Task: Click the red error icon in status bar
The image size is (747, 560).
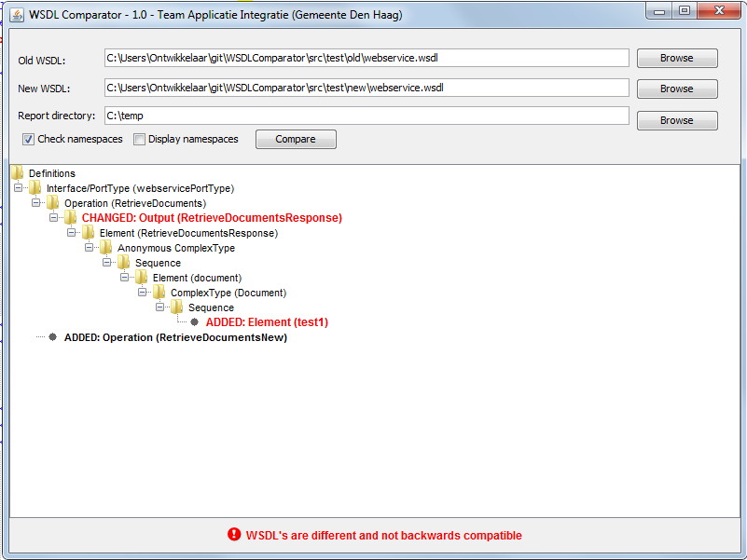Action: 233,535
